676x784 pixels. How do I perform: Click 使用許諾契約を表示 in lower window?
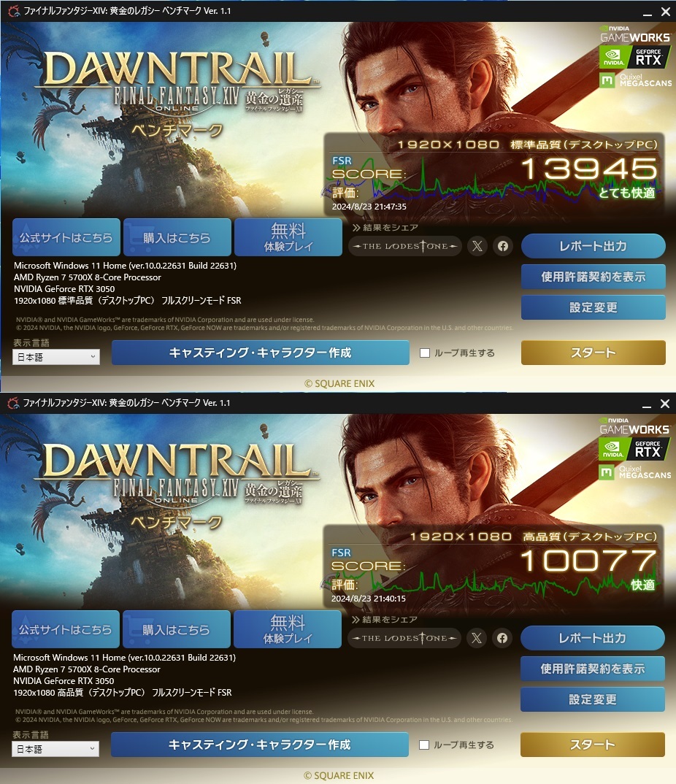click(593, 669)
